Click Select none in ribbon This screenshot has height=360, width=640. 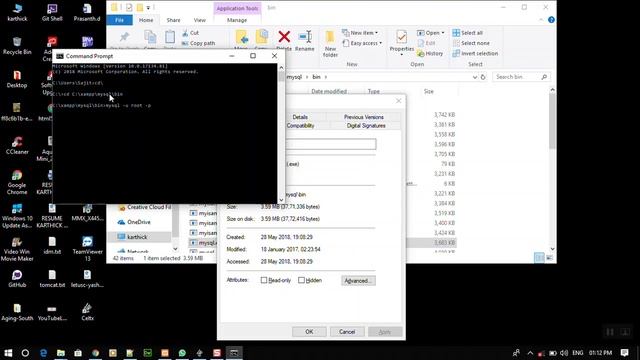click(471, 43)
